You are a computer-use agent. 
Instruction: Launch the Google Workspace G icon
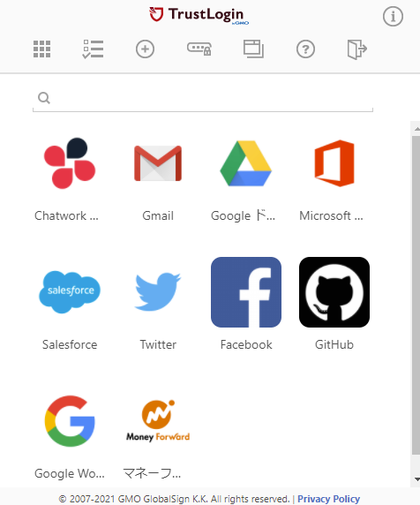70,421
